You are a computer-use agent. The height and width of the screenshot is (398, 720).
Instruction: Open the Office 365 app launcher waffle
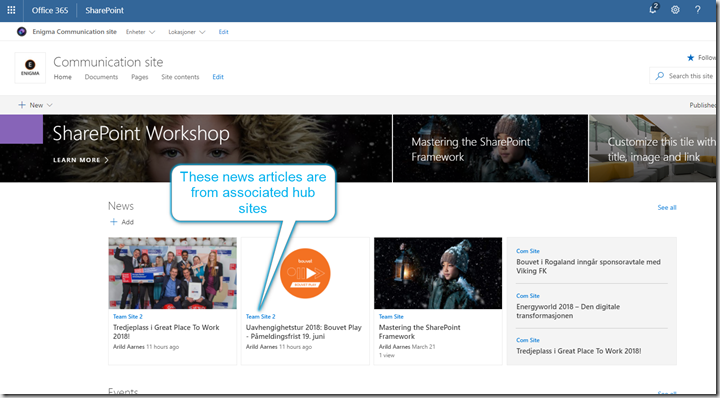(x=11, y=10)
